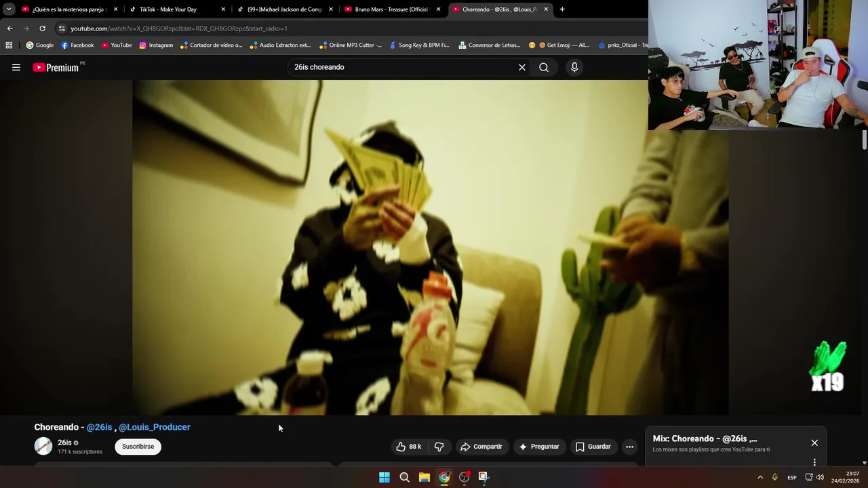
Task: Open OBS Studio taskbar icon
Action: [x=465, y=477]
